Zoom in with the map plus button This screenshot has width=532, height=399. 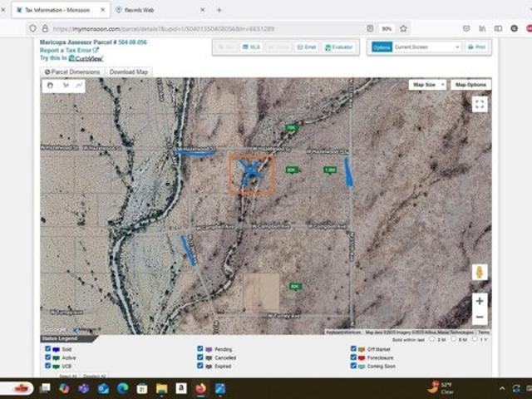pos(479,301)
